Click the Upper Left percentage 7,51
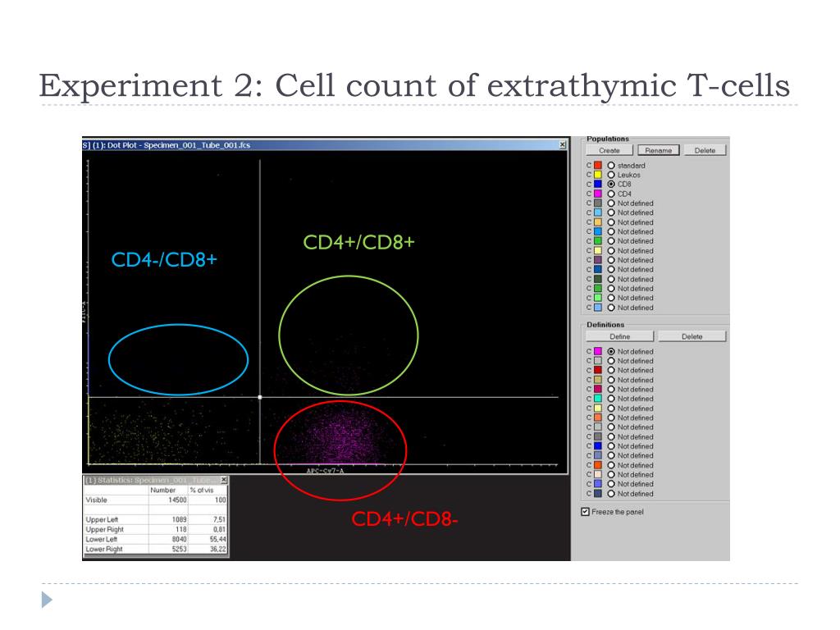This screenshot has height=630, width=840. [x=219, y=519]
